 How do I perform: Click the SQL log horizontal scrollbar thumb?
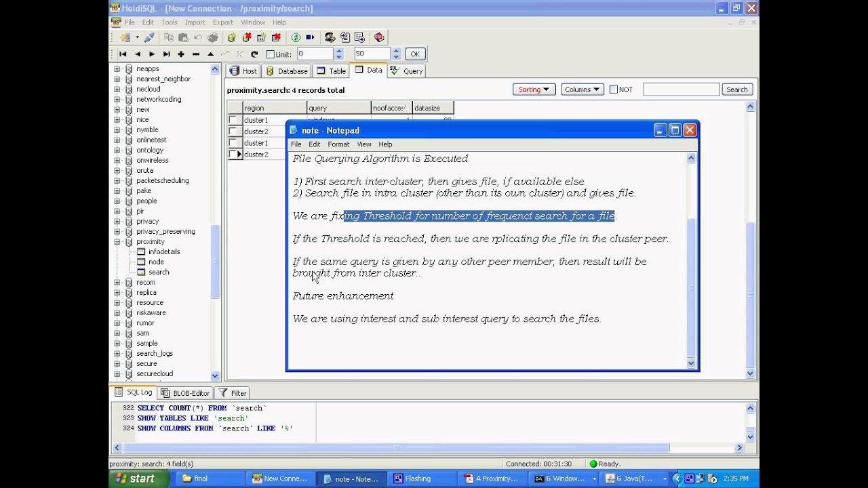point(397,447)
